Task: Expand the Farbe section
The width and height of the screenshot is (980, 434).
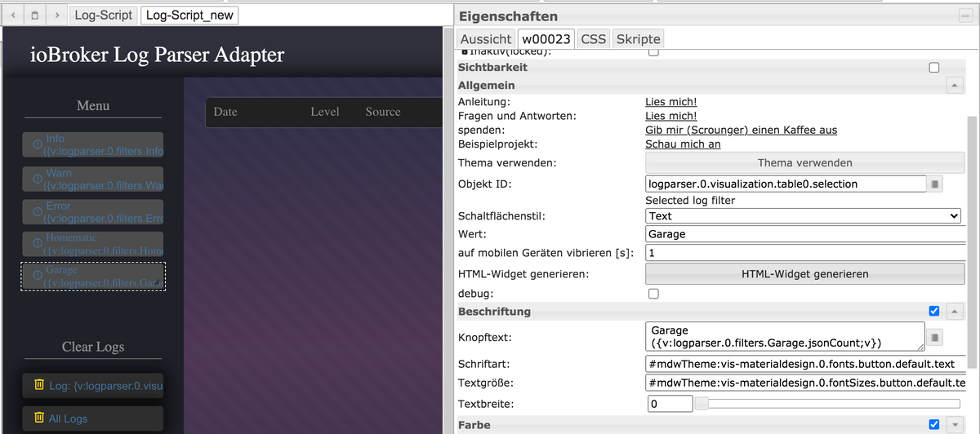Action: [954, 424]
